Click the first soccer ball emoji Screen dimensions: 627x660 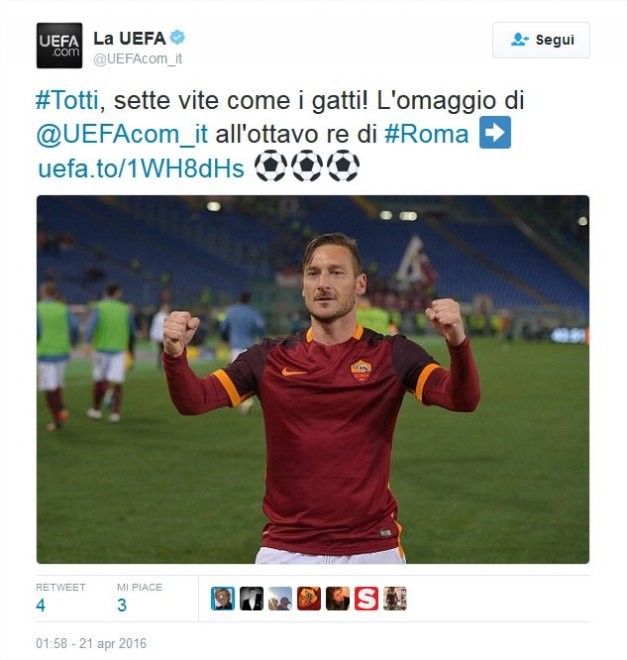point(271,166)
